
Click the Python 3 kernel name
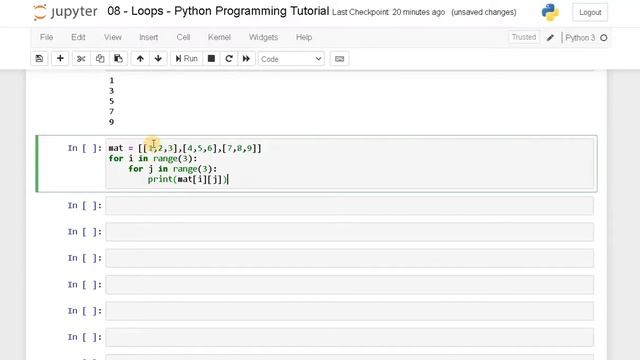(x=580, y=38)
